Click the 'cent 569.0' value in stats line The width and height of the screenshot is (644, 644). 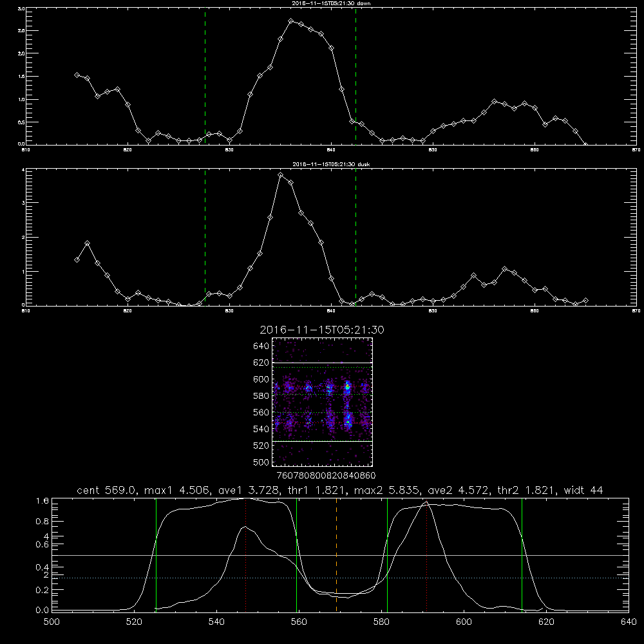pos(106,490)
